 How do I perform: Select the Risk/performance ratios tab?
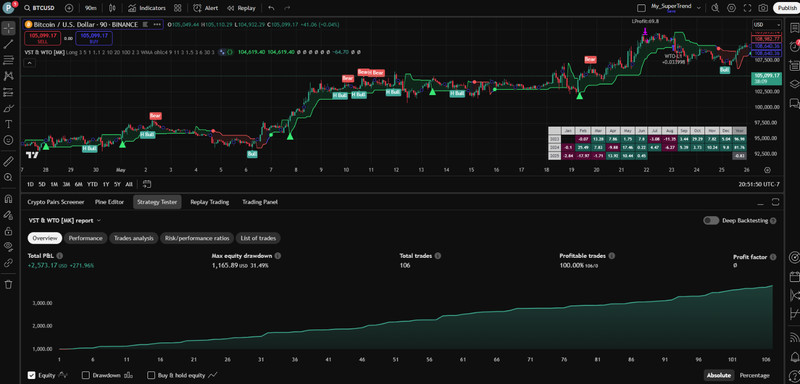coord(197,238)
